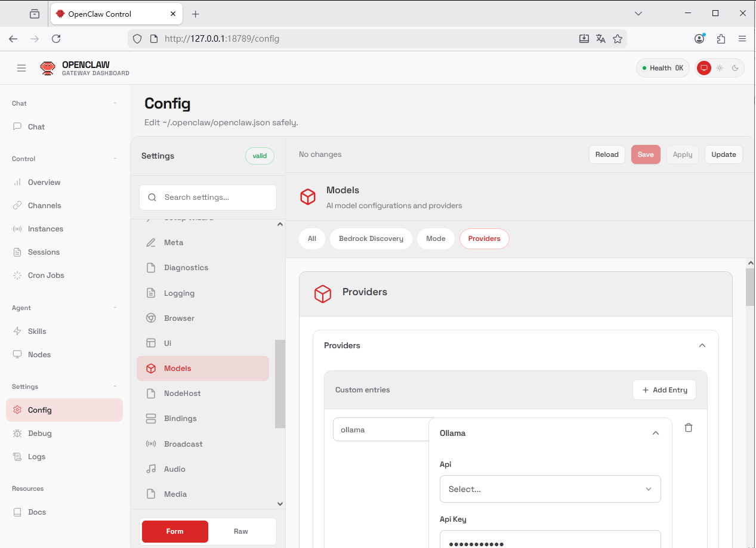
Task: Open browser translate page icon
Action: (x=601, y=39)
